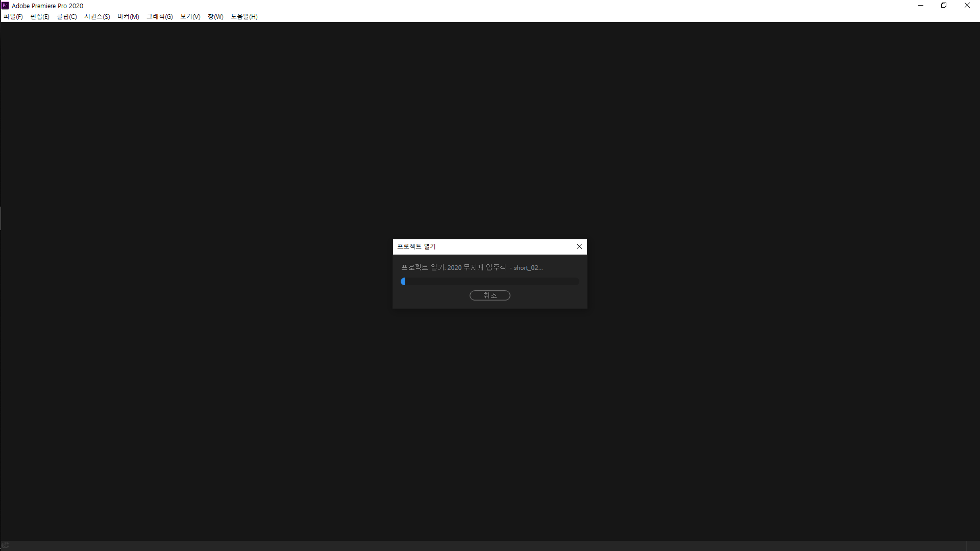Open the 클립(C) menu
The height and width of the screenshot is (551, 980).
66,16
